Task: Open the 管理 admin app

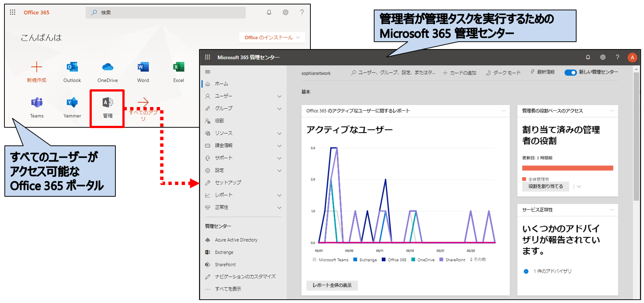Action: [x=108, y=108]
